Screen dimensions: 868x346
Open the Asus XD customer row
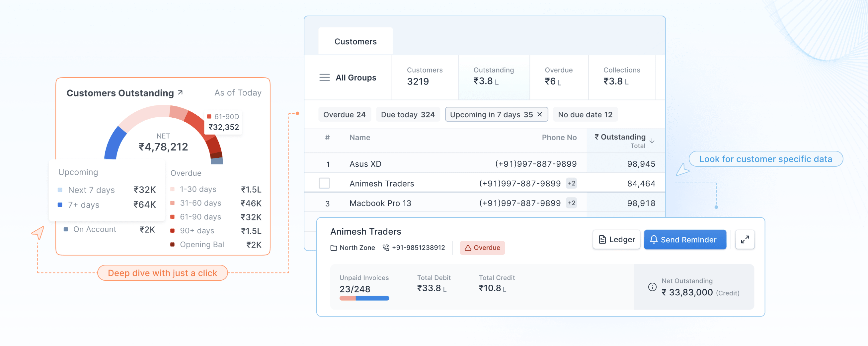pos(484,164)
